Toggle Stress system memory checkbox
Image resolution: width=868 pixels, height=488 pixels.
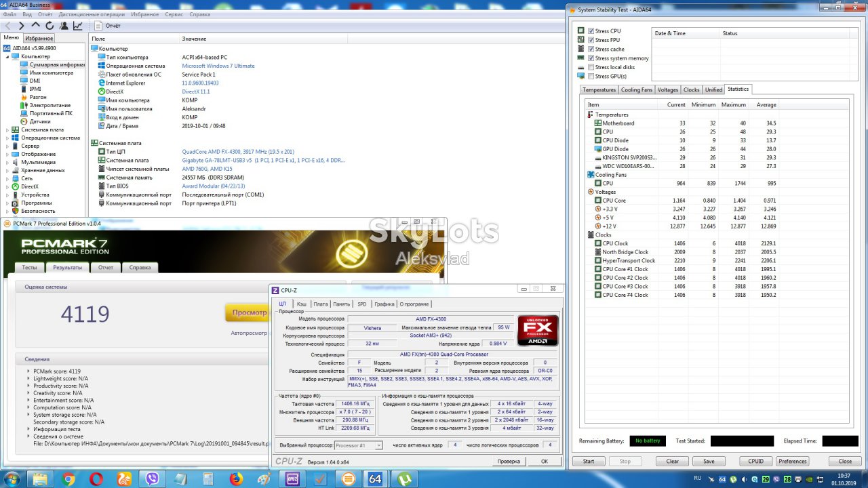click(591, 58)
